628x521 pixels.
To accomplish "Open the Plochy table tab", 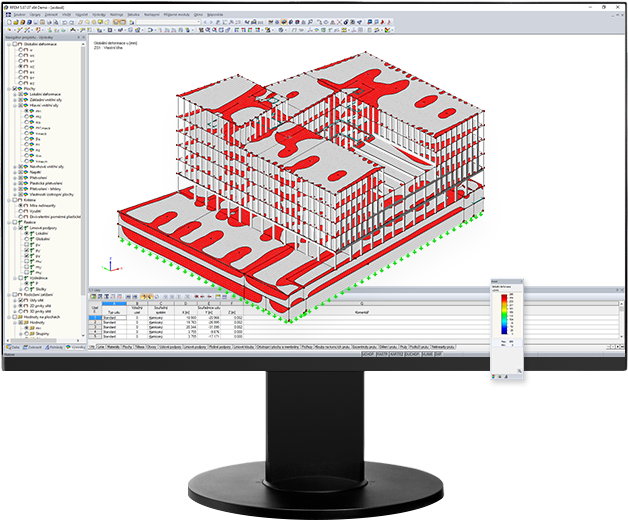I will click(127, 347).
